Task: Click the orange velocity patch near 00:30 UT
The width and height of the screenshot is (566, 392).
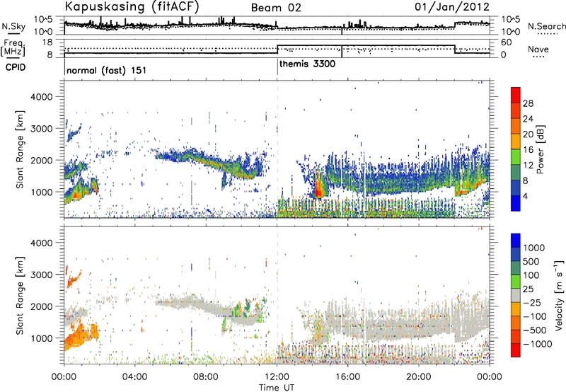Action: pos(78,335)
